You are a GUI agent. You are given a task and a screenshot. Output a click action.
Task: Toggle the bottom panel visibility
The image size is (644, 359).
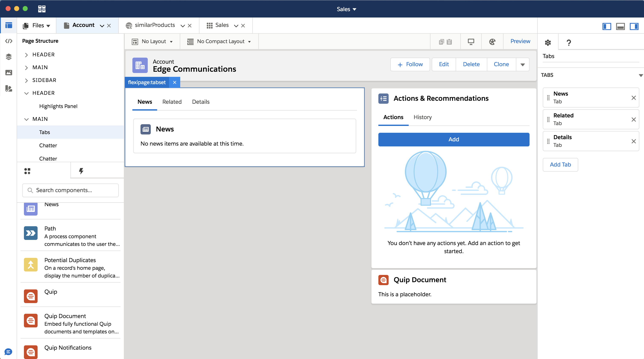click(x=621, y=26)
